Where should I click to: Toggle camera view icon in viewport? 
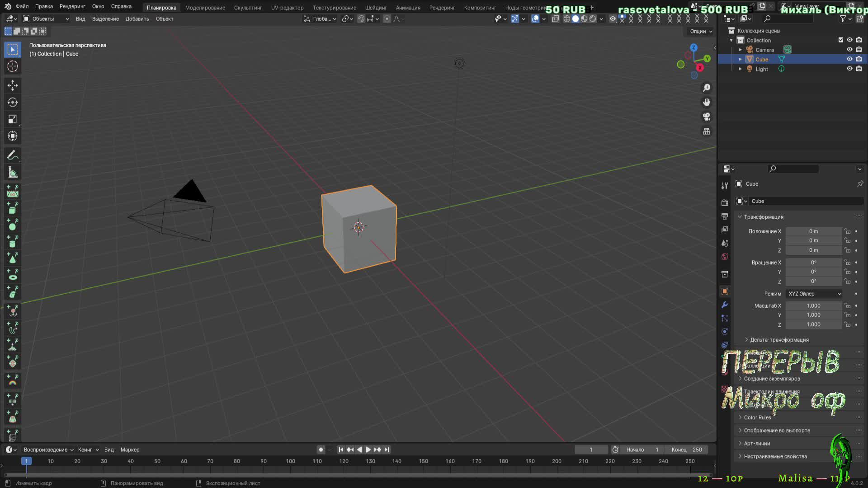[707, 117]
